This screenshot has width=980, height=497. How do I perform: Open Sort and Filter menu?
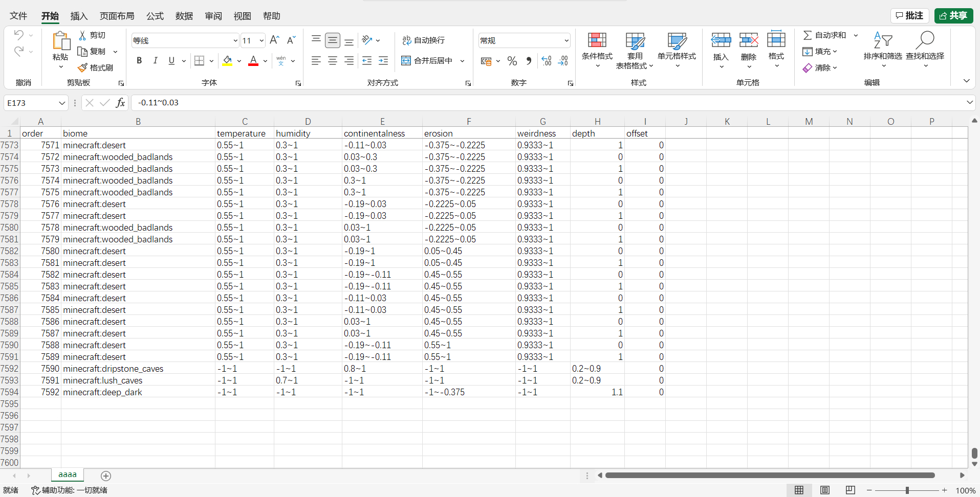point(883,50)
